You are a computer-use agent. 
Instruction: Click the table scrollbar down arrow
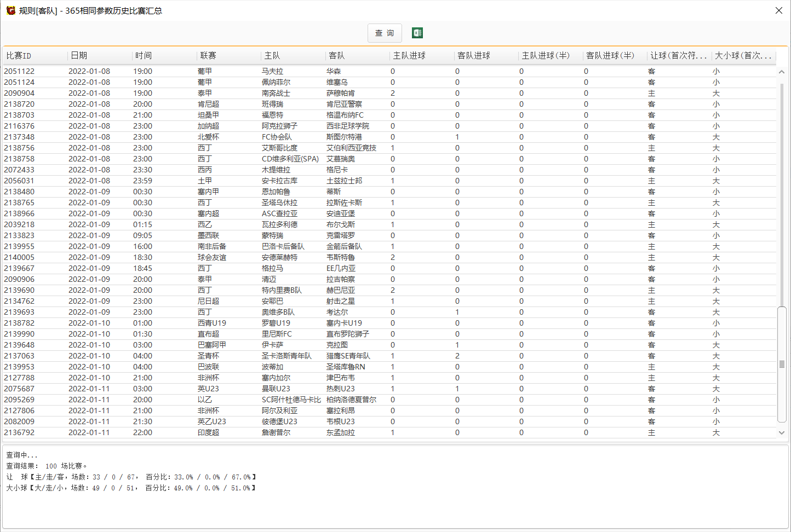(782, 432)
